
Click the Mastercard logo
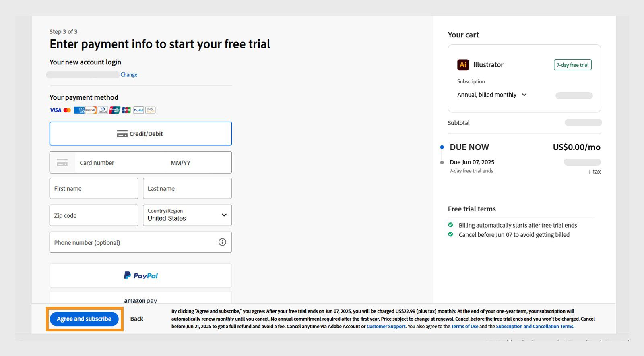[67, 110]
